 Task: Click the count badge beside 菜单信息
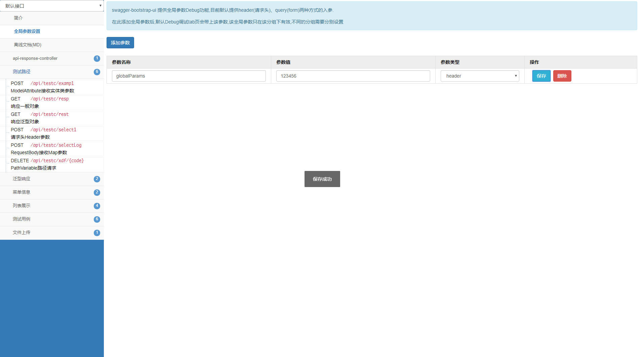point(97,192)
